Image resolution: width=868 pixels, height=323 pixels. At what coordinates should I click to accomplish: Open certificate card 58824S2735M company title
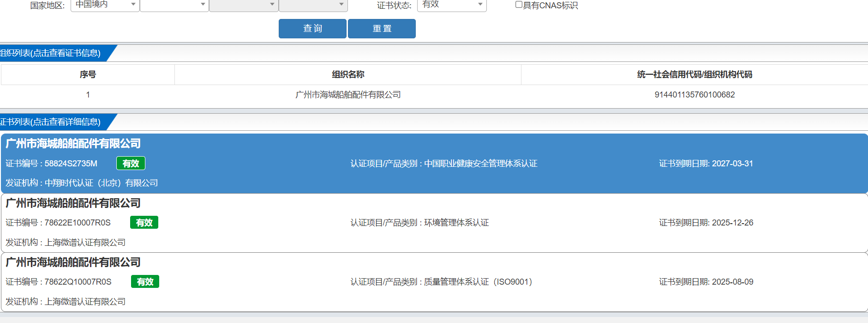[x=73, y=144]
